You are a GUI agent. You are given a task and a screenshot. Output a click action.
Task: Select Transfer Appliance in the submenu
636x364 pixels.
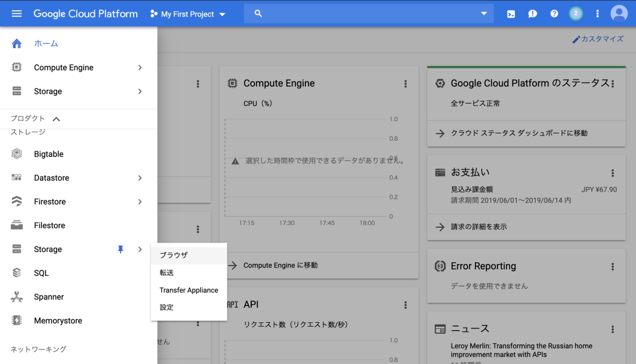click(x=189, y=290)
